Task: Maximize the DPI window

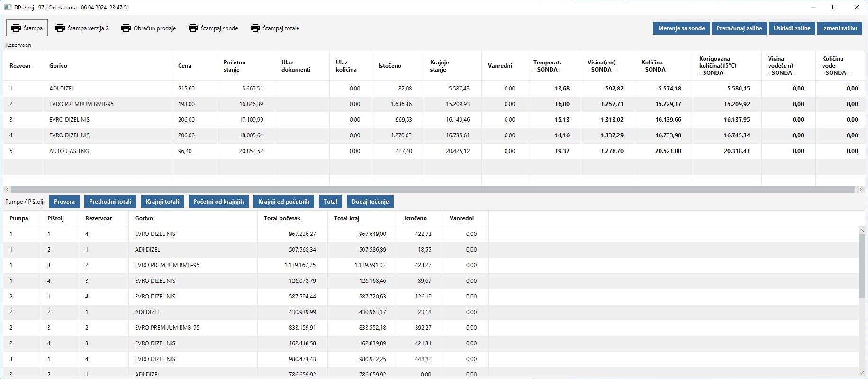Action: click(x=835, y=7)
